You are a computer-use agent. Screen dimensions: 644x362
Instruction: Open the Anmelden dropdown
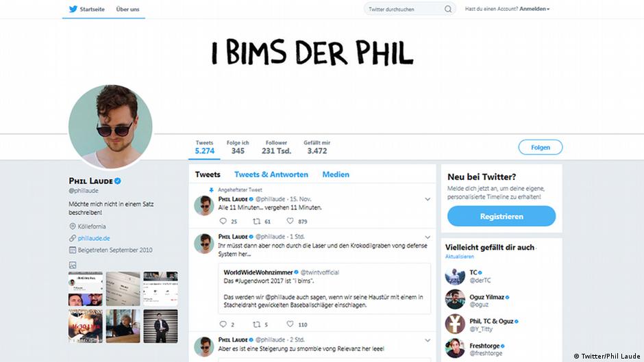pyautogui.click(x=534, y=9)
